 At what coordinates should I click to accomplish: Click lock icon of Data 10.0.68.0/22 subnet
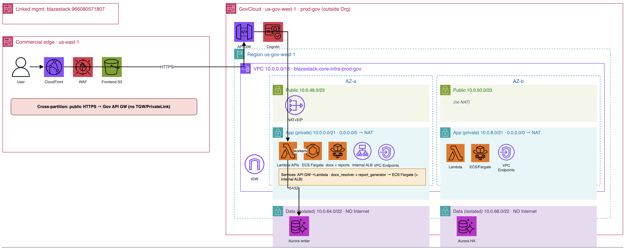pyautogui.click(x=445, y=211)
